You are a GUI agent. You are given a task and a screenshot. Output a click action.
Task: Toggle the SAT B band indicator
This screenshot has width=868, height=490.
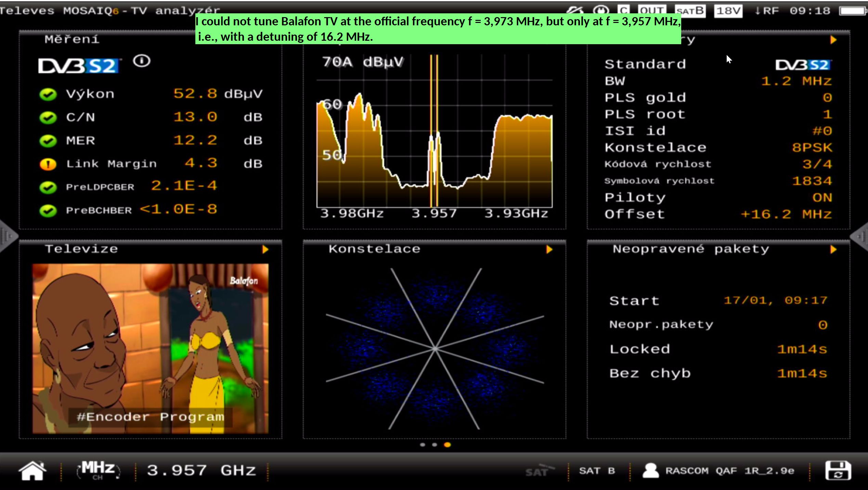point(690,11)
